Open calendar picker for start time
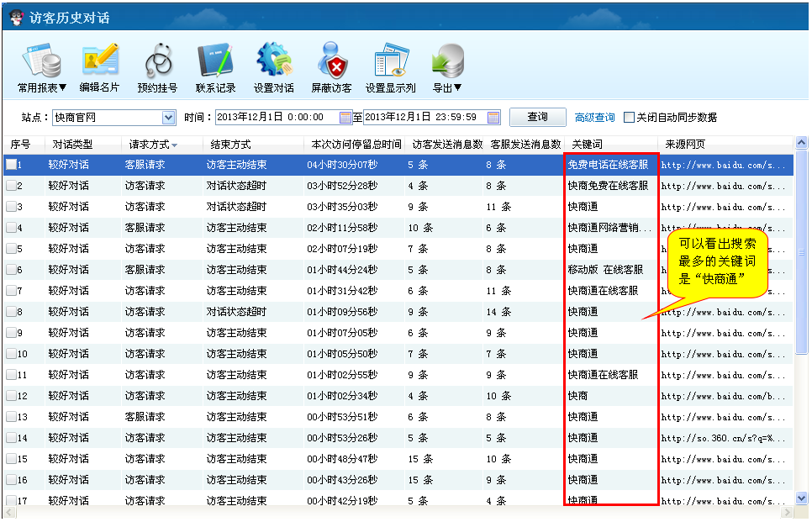Viewport: 812px width, 522px height. coord(345,118)
